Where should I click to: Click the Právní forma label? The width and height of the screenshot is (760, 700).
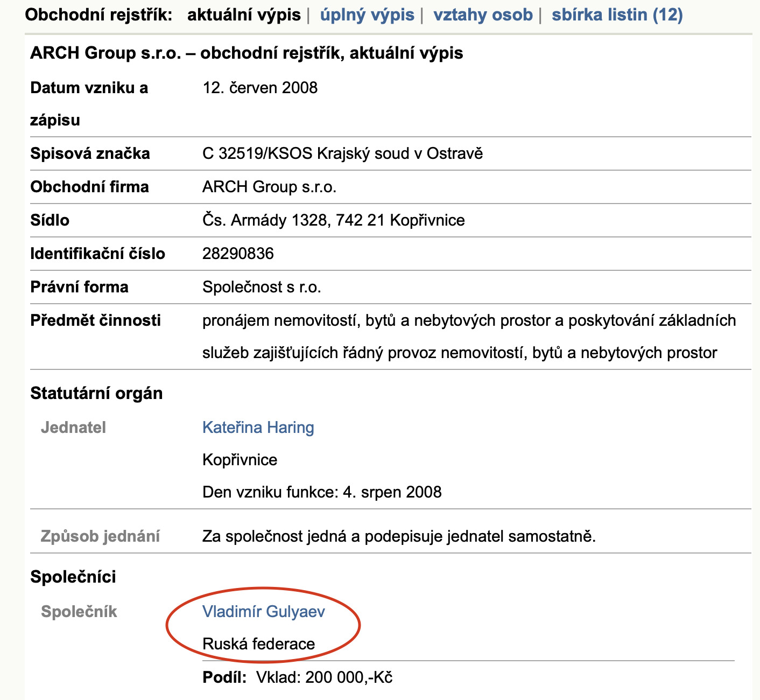(x=79, y=287)
